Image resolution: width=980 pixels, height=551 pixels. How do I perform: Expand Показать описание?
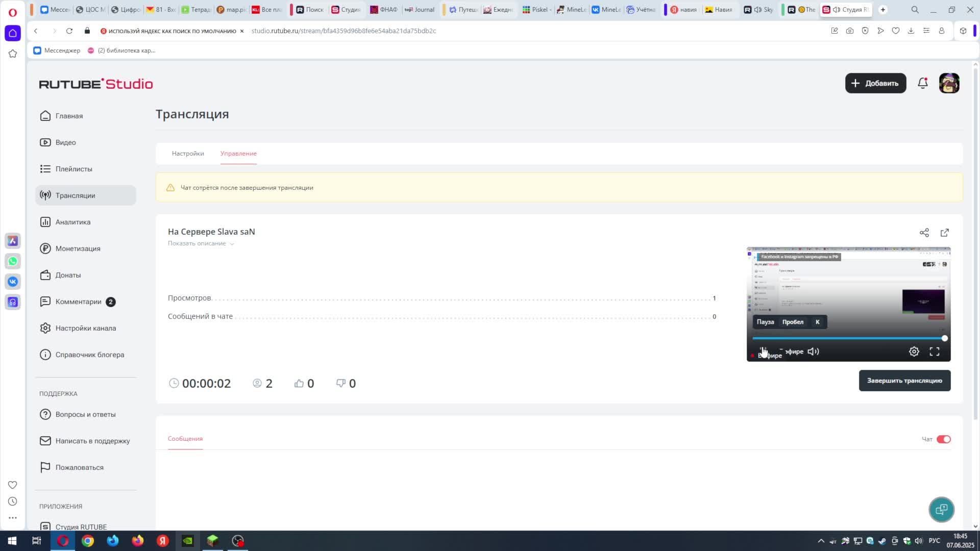[201, 243]
